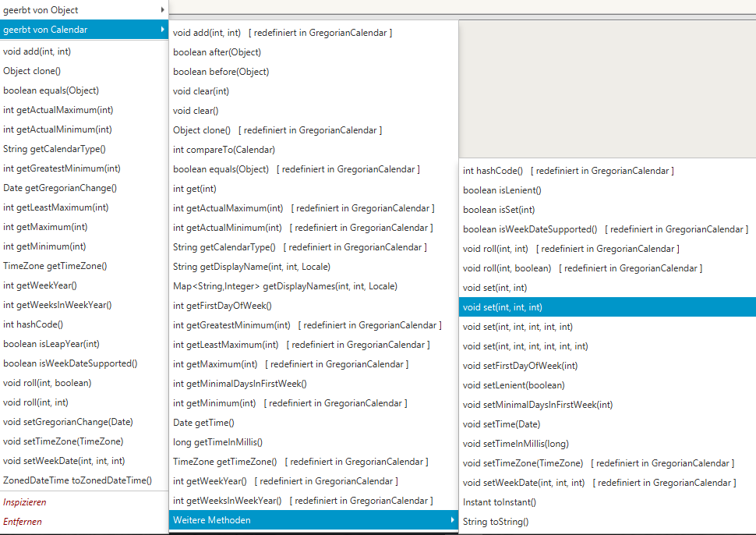Viewport: 756px width, 535px height.
Task: Expand the 'geerbt von Calendar' submenu
Action: (47, 30)
